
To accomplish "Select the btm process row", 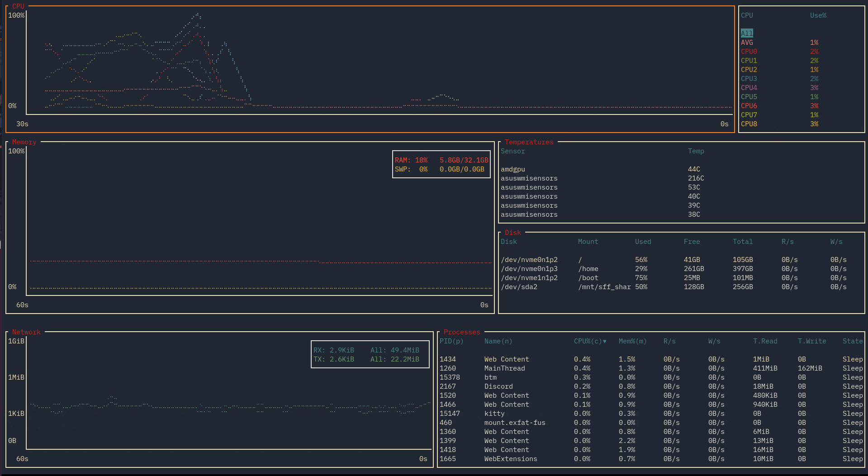I will click(651, 377).
